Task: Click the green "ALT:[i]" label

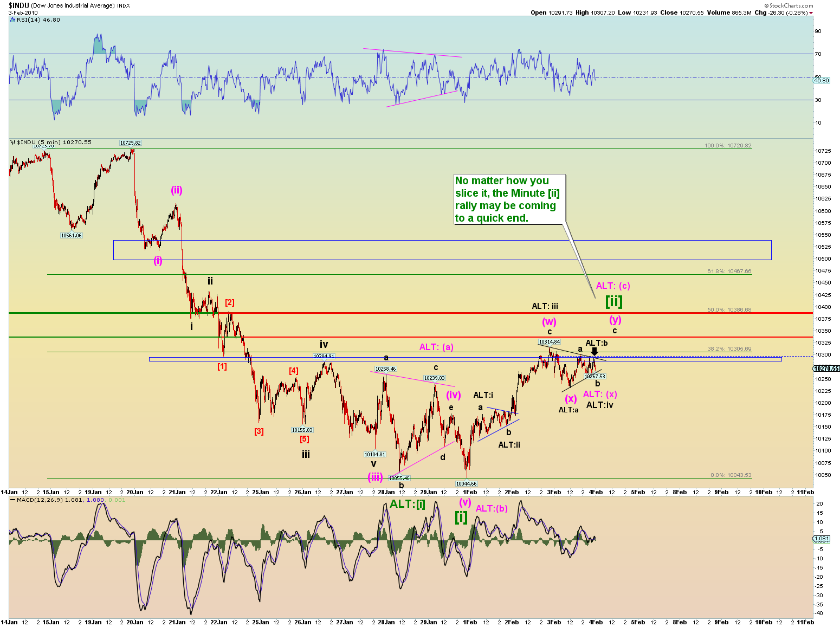Action: click(408, 505)
